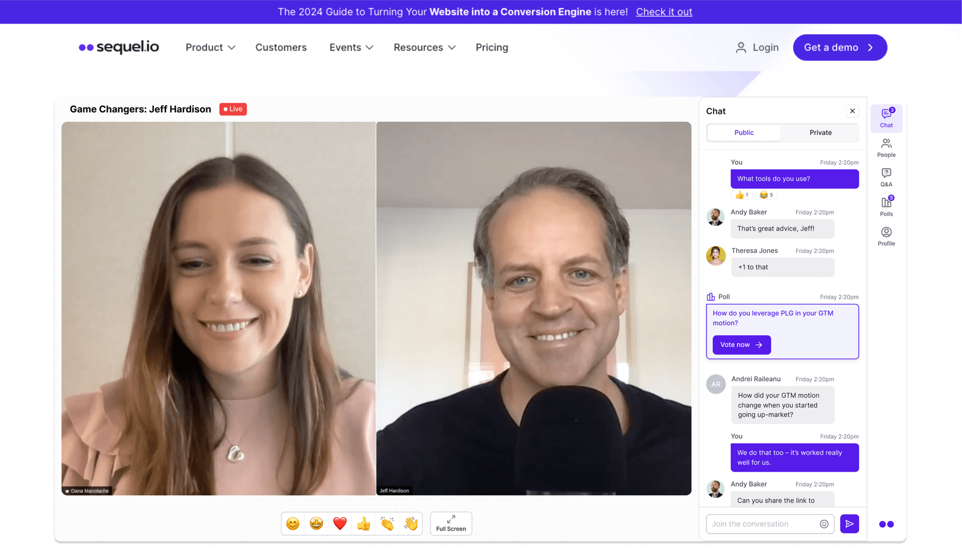Send the clapping hands reaction
This screenshot has width=962, height=560.
[387, 523]
